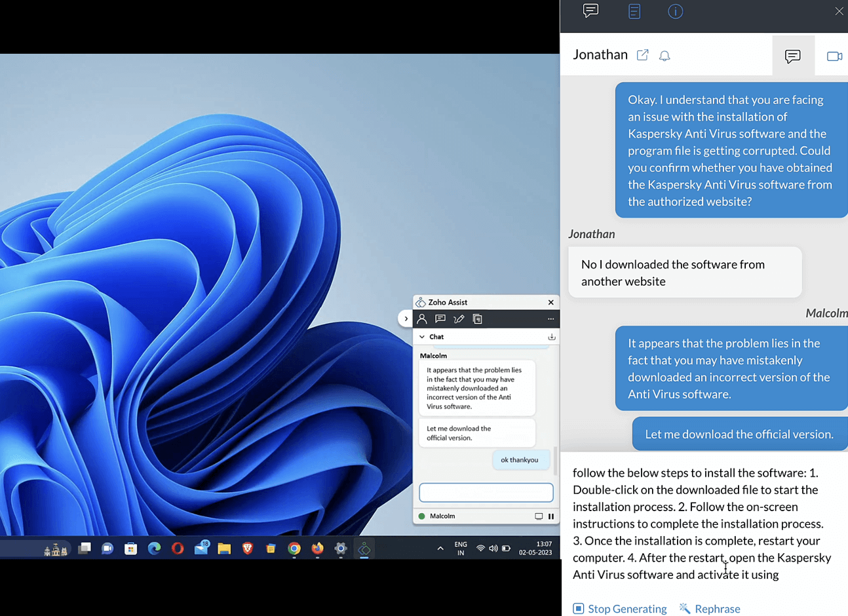Click the Zoho Assist chat scrollbar
Screen dimensions: 848x616
tap(556, 461)
